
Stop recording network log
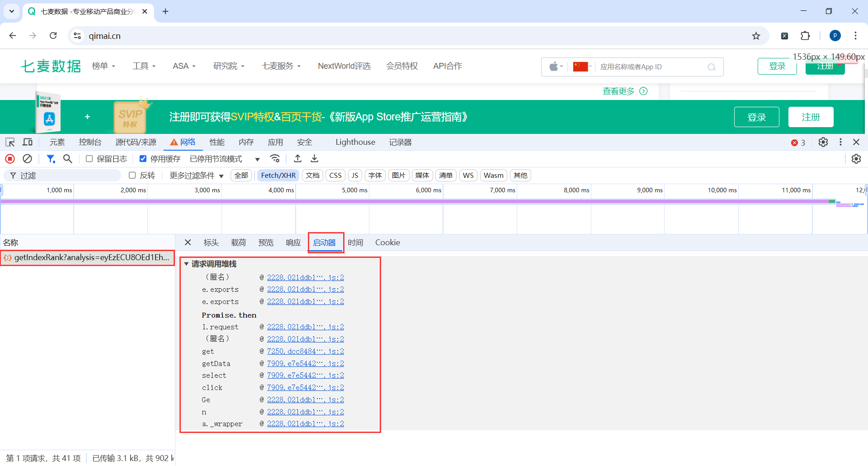[x=10, y=159]
